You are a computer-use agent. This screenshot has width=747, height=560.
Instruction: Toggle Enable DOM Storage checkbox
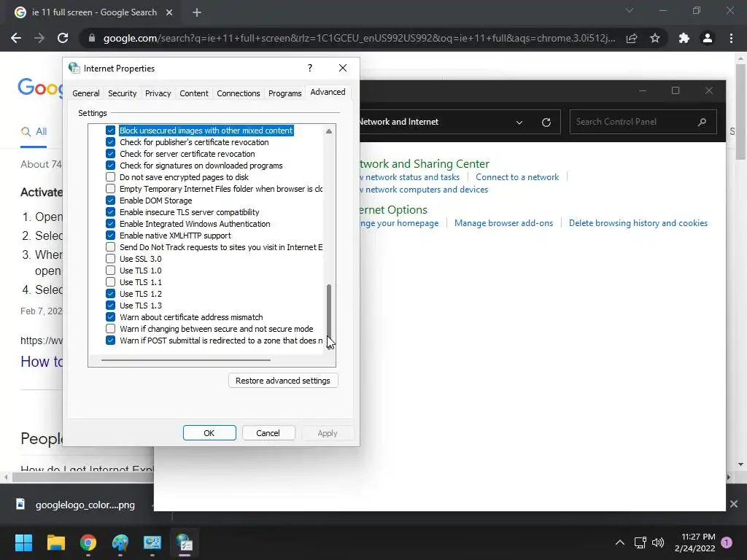pos(111,201)
